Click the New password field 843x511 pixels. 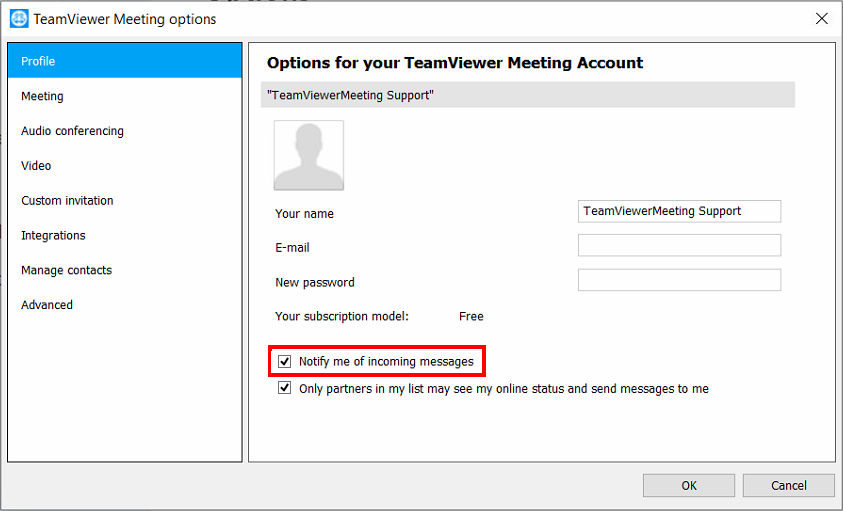pyautogui.click(x=679, y=280)
